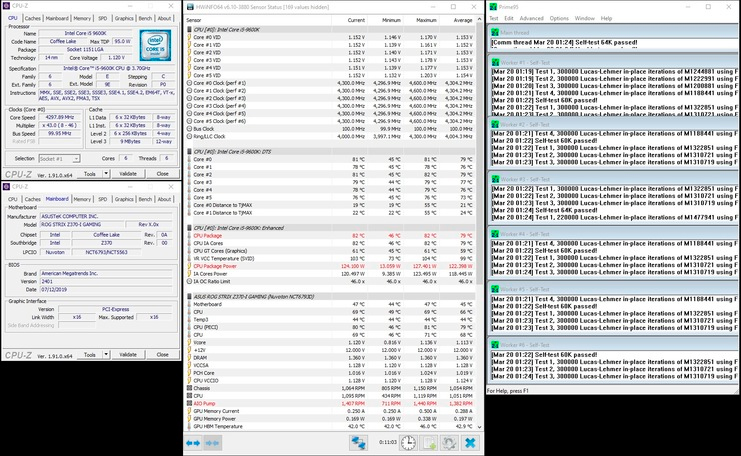Image resolution: width=741 pixels, height=456 pixels.
Task: Open Tools dropdown arrow in upper CPU-Z
Action: pos(106,174)
